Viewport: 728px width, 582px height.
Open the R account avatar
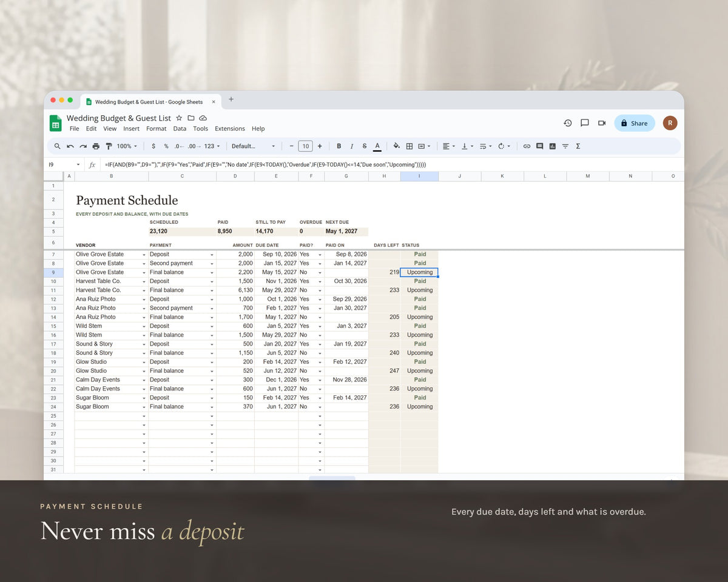[x=670, y=123]
